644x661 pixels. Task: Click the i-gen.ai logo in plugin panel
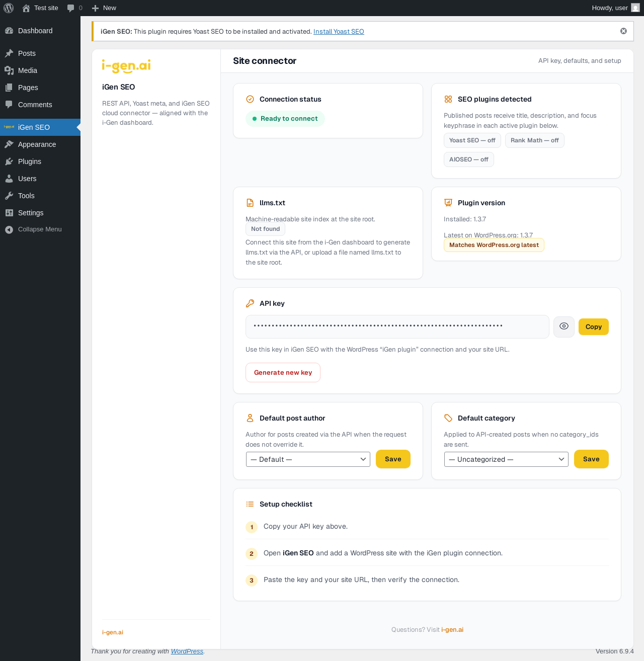pyautogui.click(x=126, y=66)
